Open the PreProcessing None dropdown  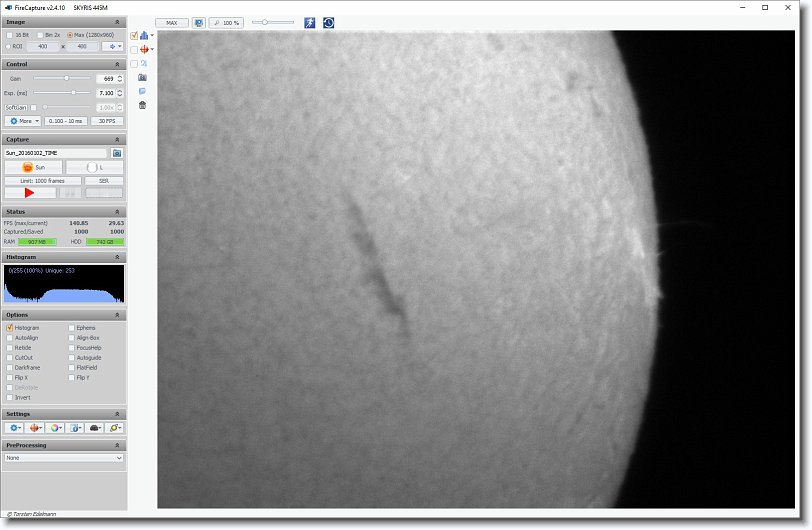[64, 458]
